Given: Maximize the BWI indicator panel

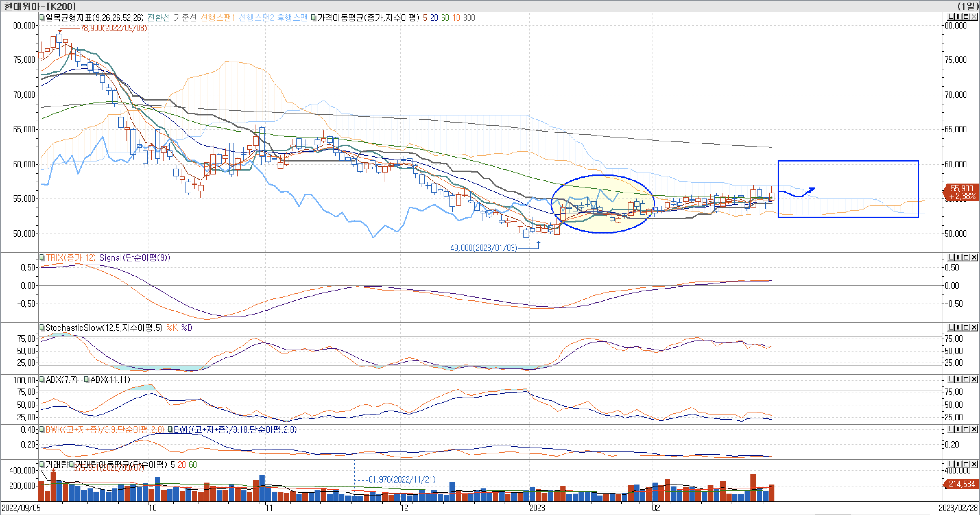Looking at the screenshot, I should pyautogui.click(x=966, y=429).
